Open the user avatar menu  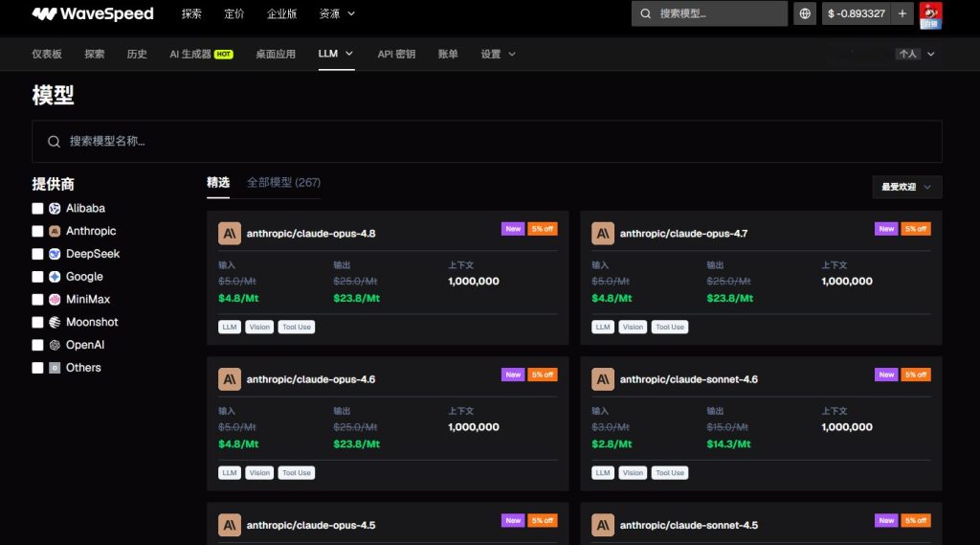[x=930, y=15]
